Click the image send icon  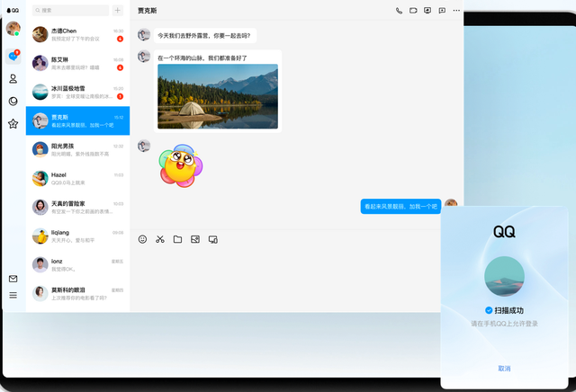point(195,239)
